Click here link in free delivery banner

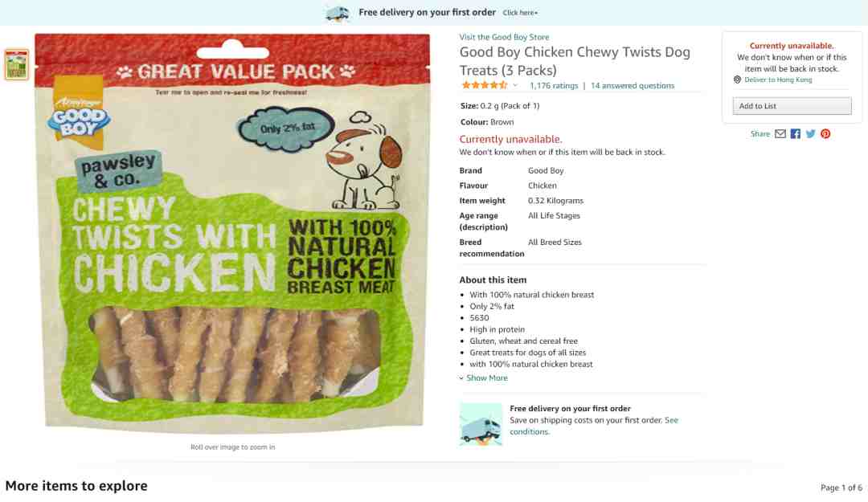(x=520, y=13)
